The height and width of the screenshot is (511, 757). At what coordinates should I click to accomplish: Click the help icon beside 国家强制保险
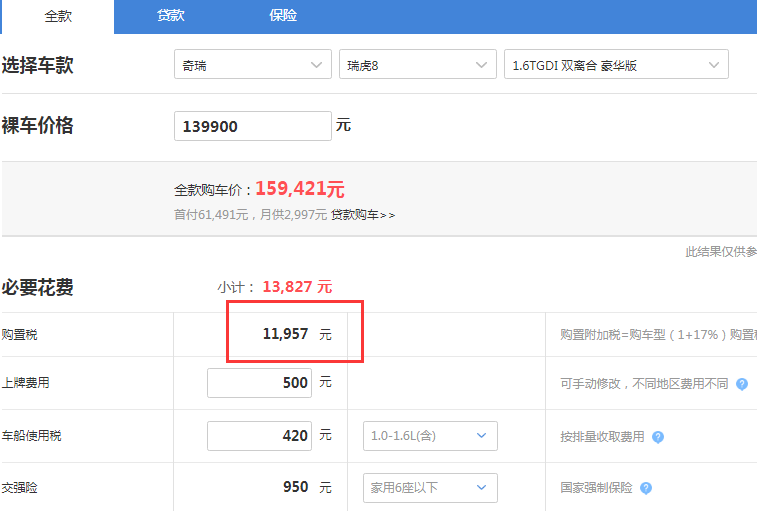[646, 488]
